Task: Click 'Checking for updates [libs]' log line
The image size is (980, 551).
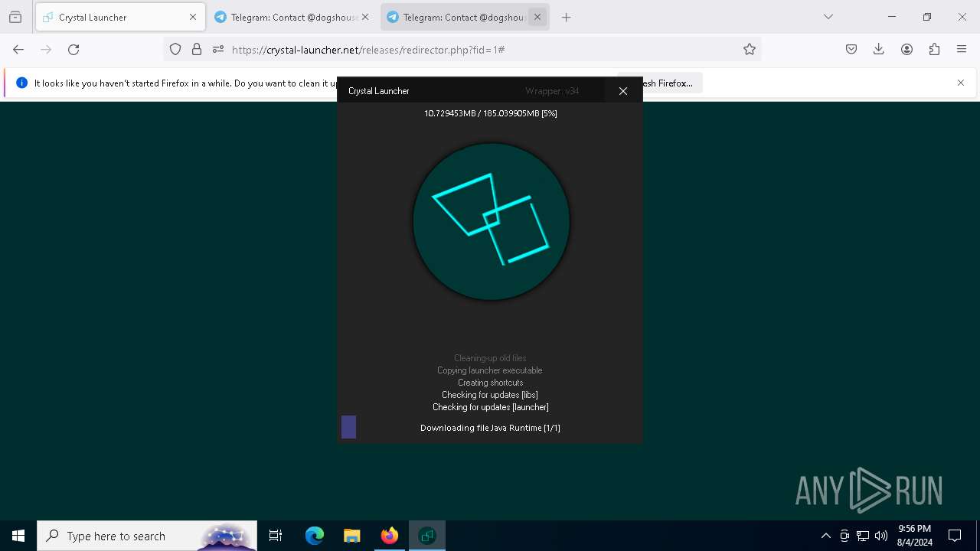Action: pos(490,395)
